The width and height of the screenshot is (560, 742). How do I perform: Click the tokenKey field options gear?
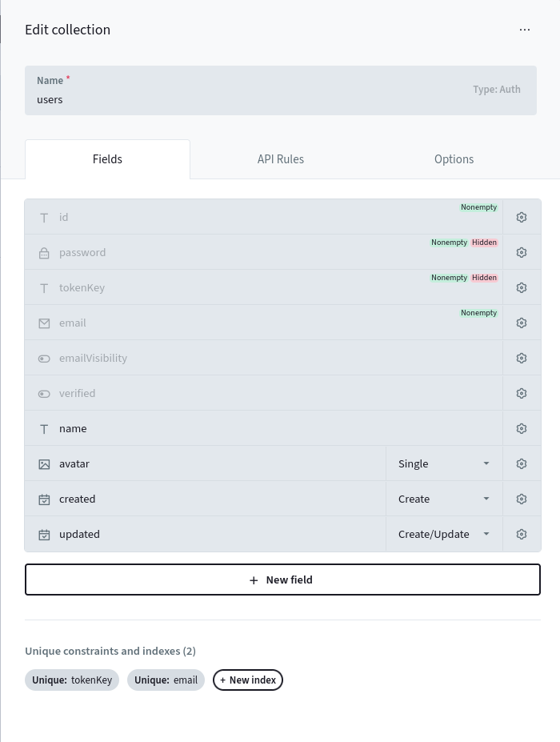[522, 287]
